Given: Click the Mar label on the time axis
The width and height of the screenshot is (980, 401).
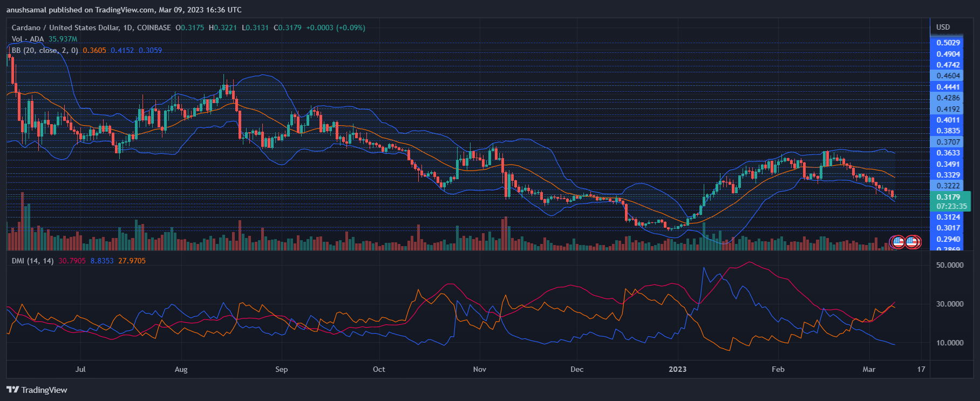Looking at the screenshot, I should (x=869, y=369).
